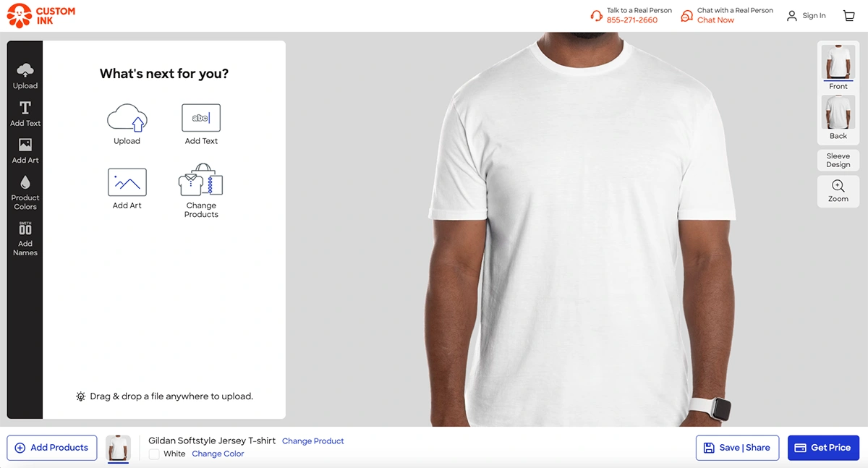Open the Sleeve Design option

coord(838,160)
